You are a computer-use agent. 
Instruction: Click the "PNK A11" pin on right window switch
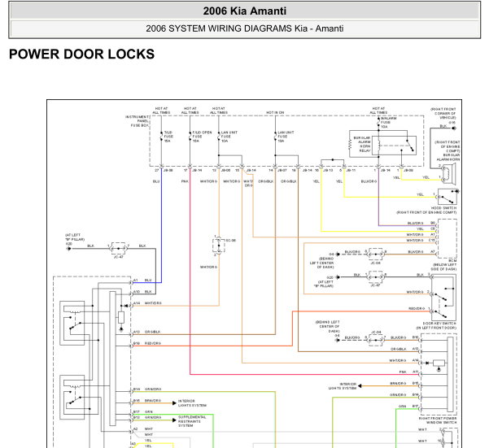click(408, 372)
